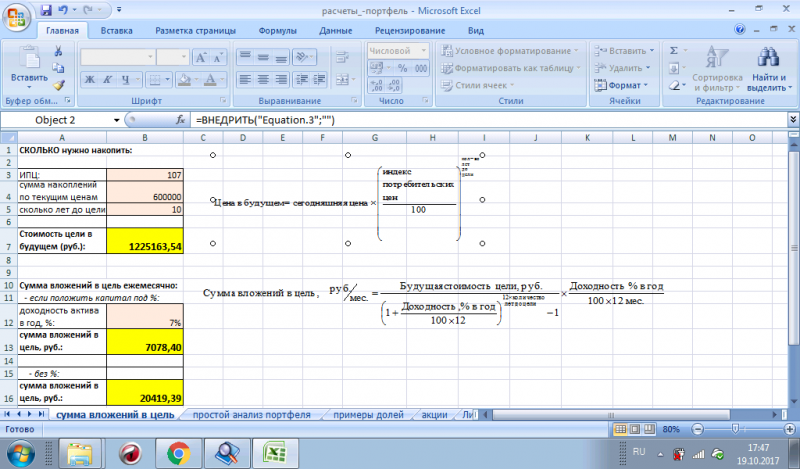Toggle italic formatting button
Image resolution: width=800 pixels, height=469 pixels.
pos(106,80)
